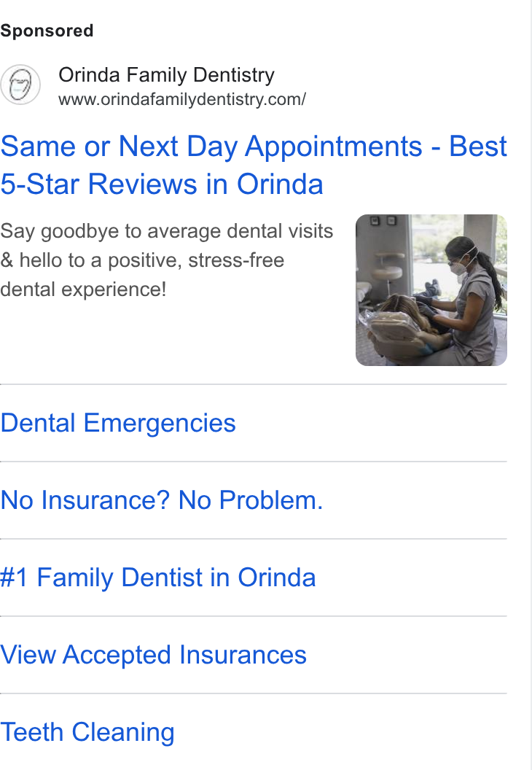Click the 'dental experience!' description line

(x=83, y=289)
